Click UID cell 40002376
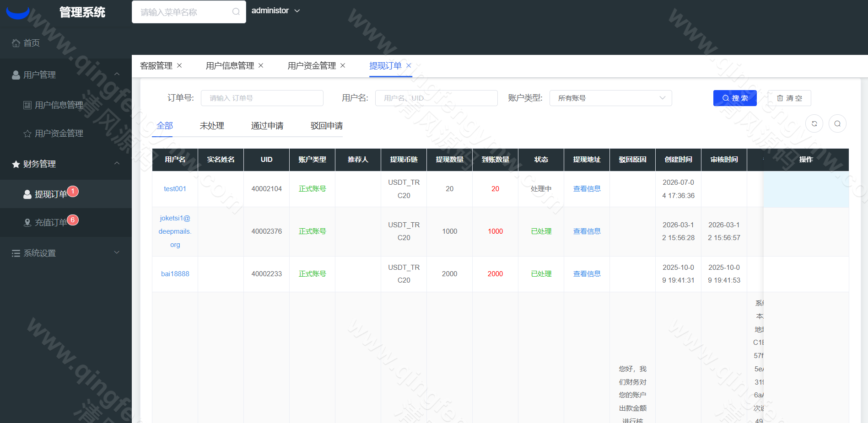This screenshot has height=423, width=868. (x=267, y=231)
